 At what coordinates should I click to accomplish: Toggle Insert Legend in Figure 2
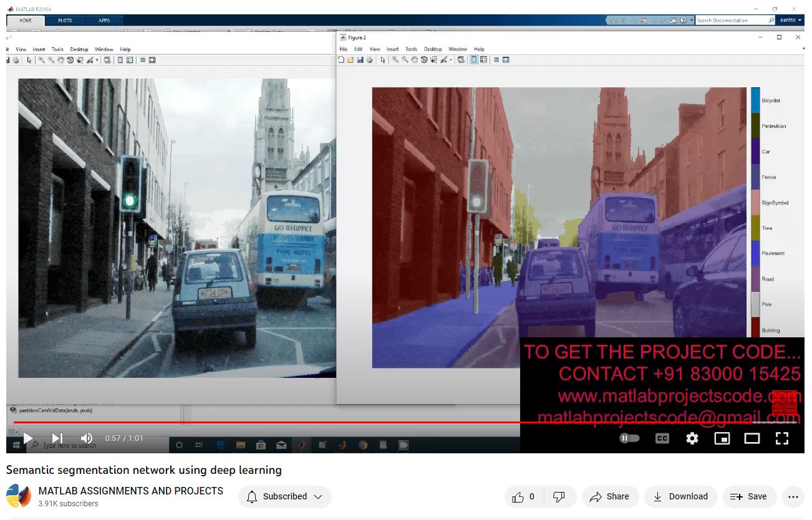tap(483, 60)
